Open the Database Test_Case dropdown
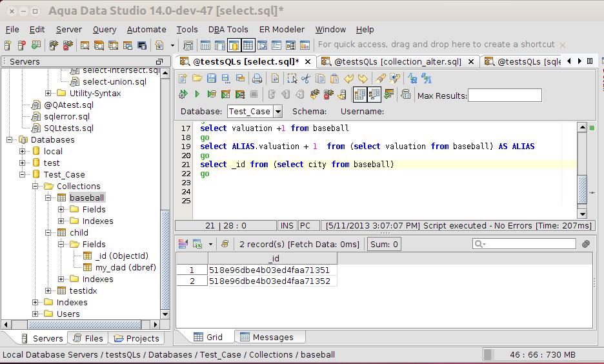 pos(277,112)
